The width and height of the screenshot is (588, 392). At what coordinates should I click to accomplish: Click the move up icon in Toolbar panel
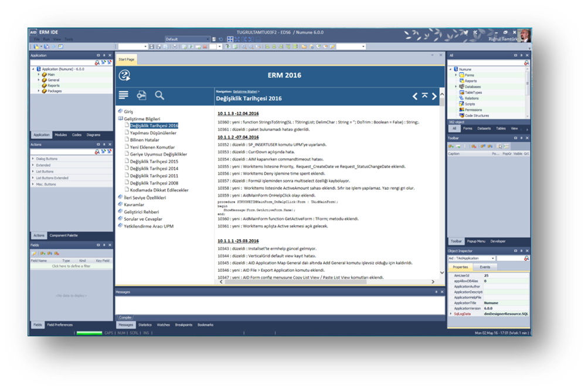482,146
